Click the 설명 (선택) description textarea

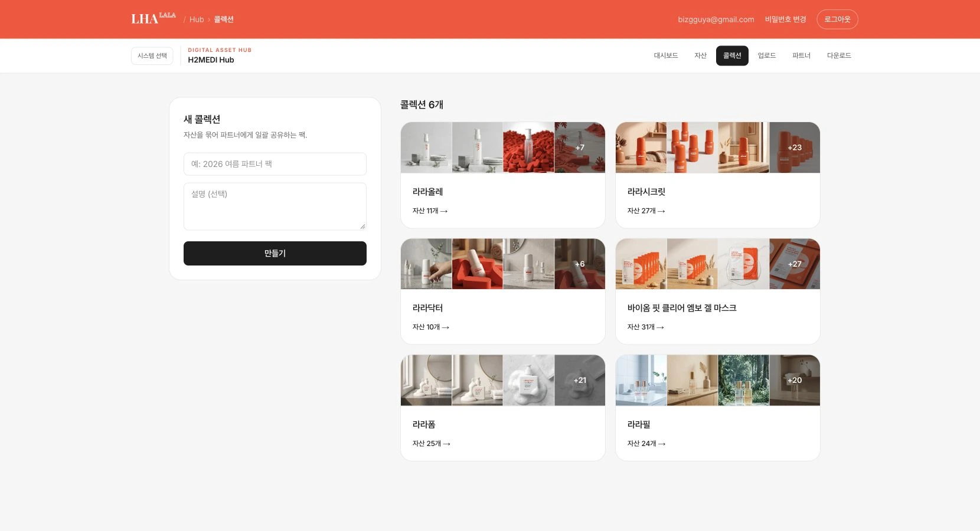(275, 206)
